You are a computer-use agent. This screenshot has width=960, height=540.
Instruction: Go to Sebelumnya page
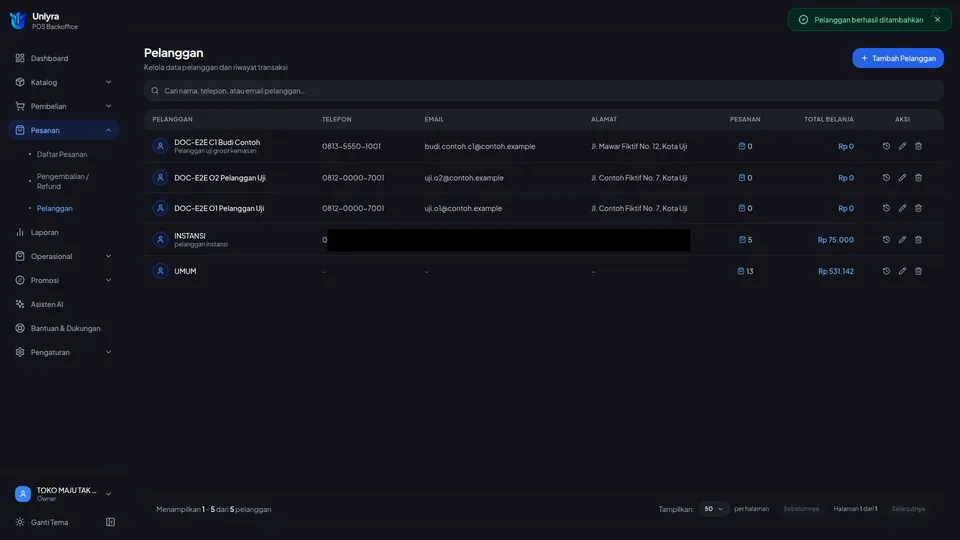[801, 509]
